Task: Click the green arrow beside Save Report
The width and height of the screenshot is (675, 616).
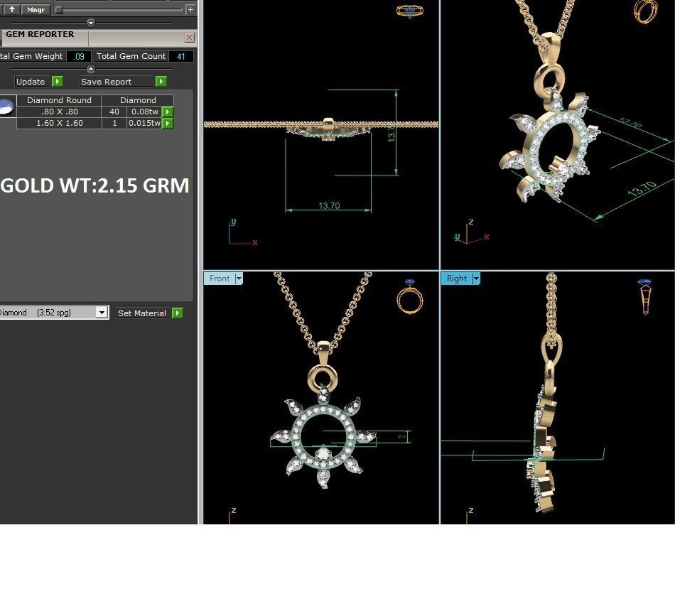Action: 161,82
